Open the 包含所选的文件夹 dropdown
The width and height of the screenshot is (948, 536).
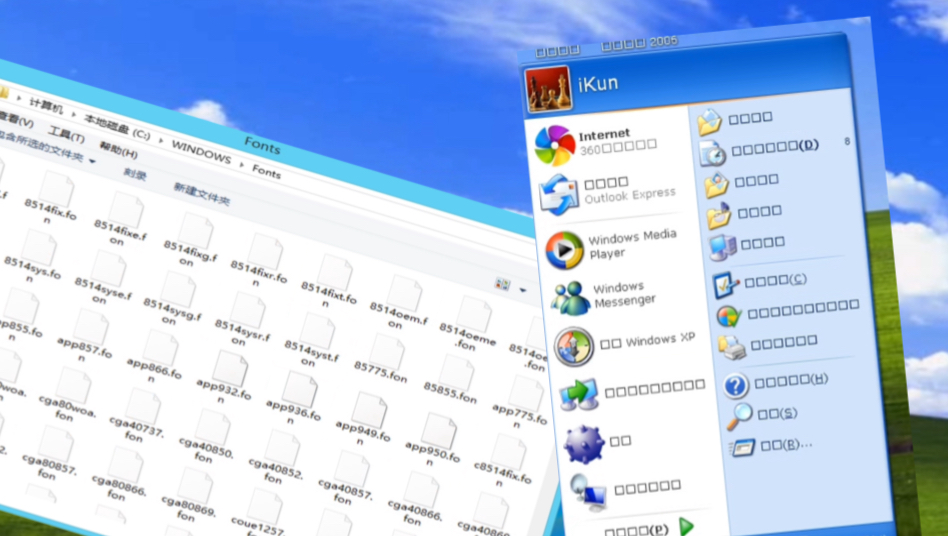coord(45,147)
